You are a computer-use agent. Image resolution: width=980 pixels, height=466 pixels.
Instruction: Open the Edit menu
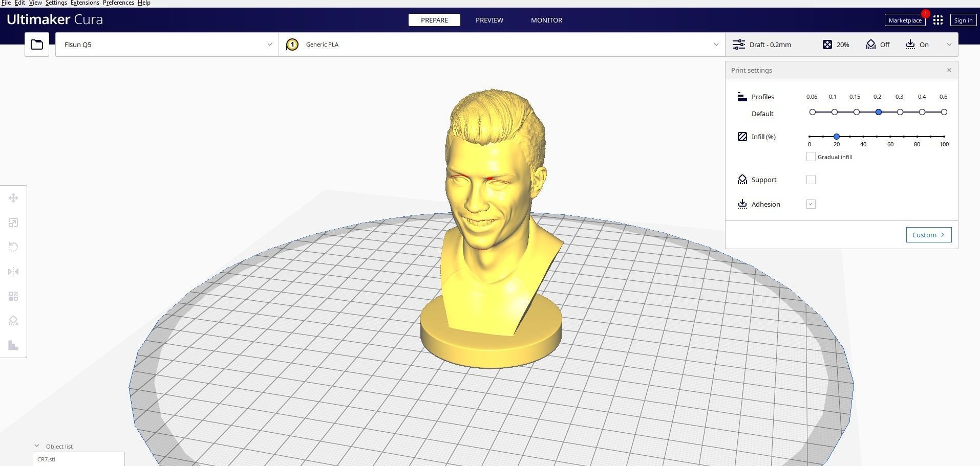coord(20,3)
